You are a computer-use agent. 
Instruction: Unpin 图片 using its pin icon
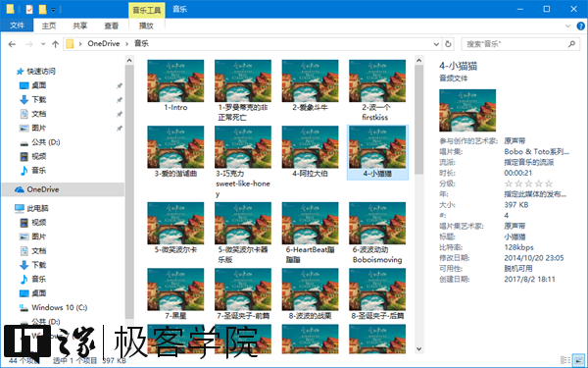(x=120, y=129)
